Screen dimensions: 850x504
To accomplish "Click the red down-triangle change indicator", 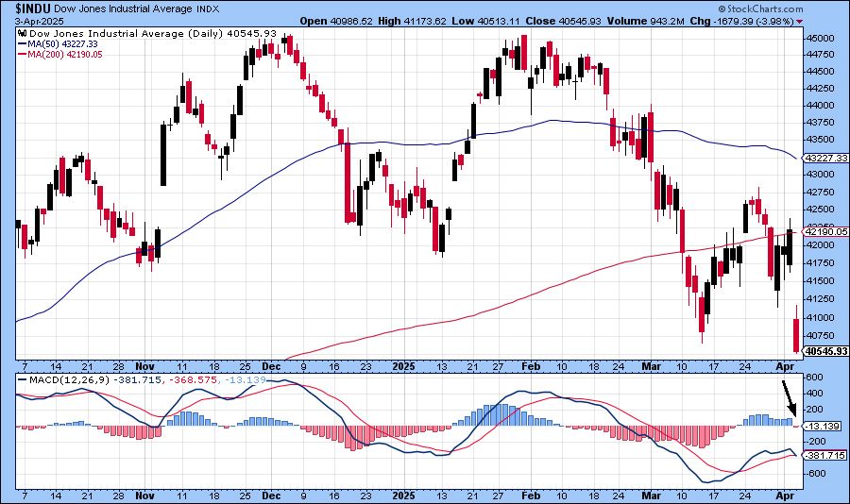I will point(800,22).
